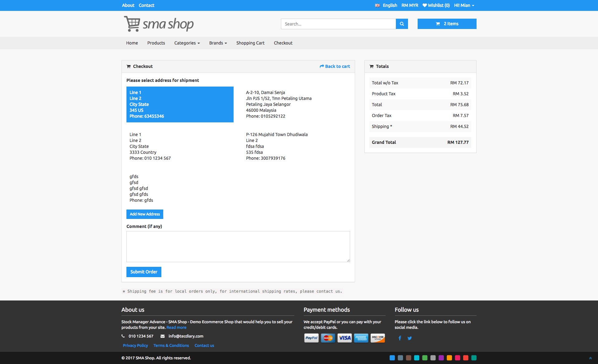
Task: Open the RM MYR currency selector
Action: (410, 5)
